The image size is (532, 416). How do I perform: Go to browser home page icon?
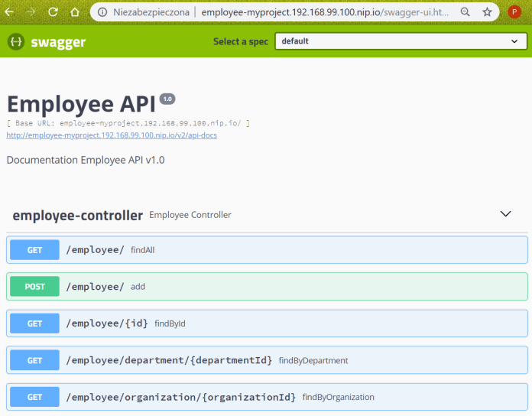[x=74, y=12]
